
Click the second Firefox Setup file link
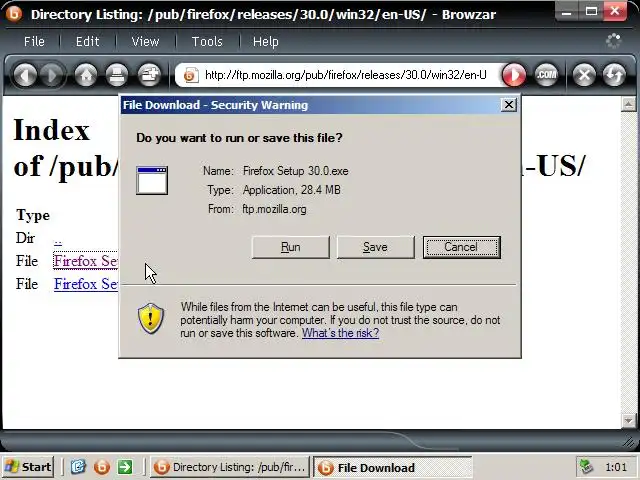click(86, 284)
